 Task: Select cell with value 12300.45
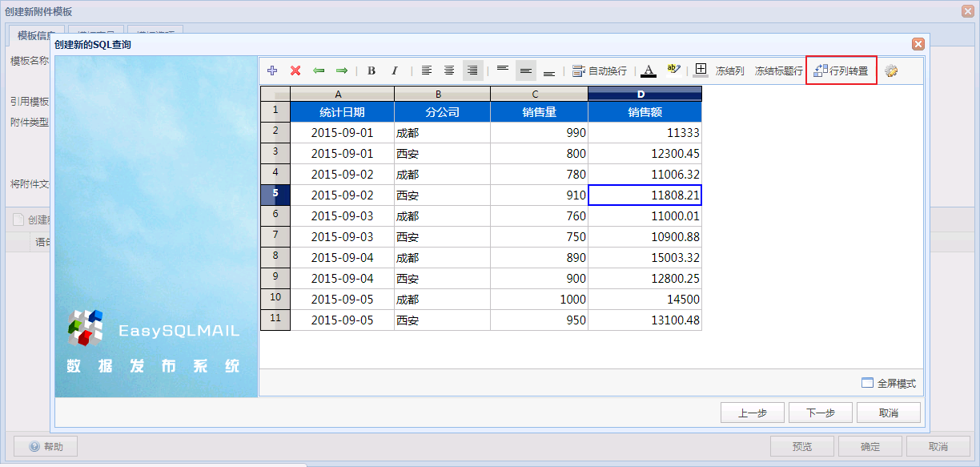[645, 154]
